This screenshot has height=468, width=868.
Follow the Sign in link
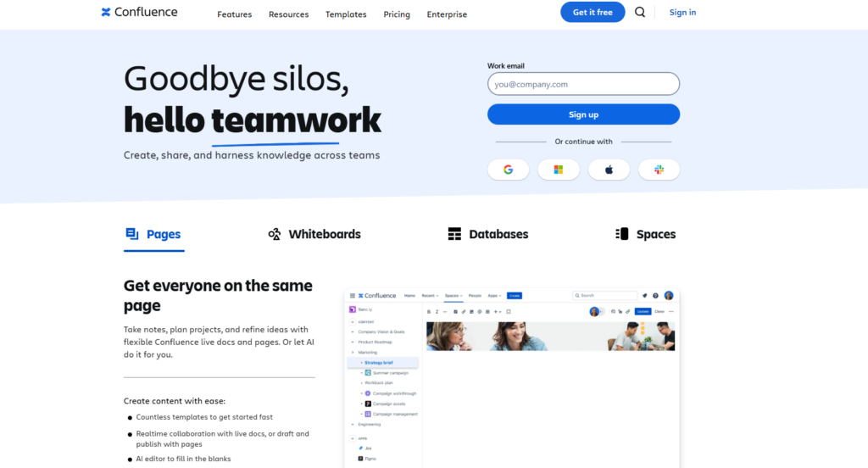[682, 13]
